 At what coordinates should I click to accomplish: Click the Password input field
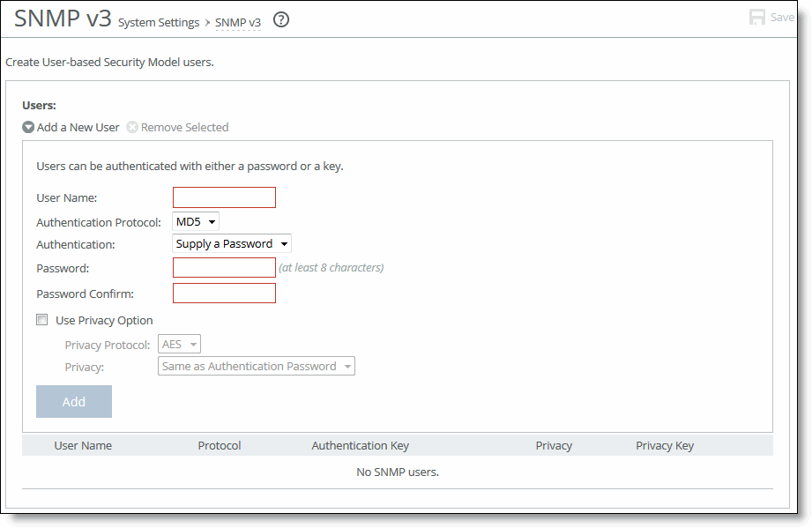[x=224, y=267]
